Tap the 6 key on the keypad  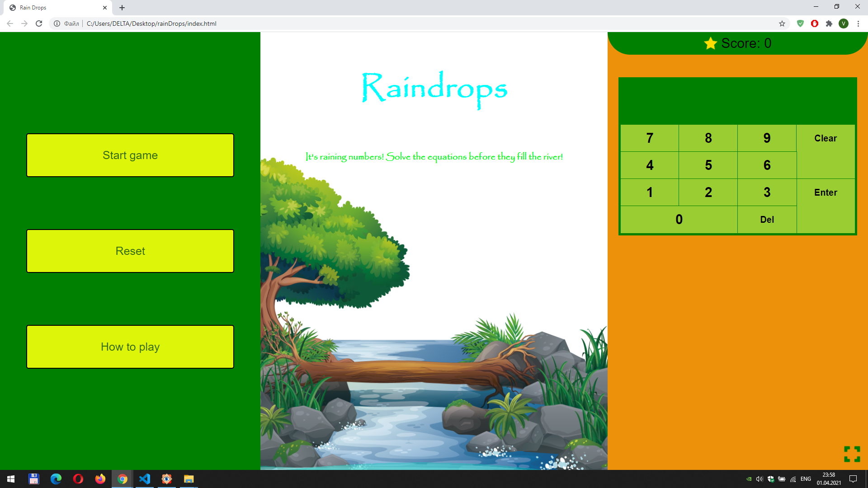pos(767,165)
